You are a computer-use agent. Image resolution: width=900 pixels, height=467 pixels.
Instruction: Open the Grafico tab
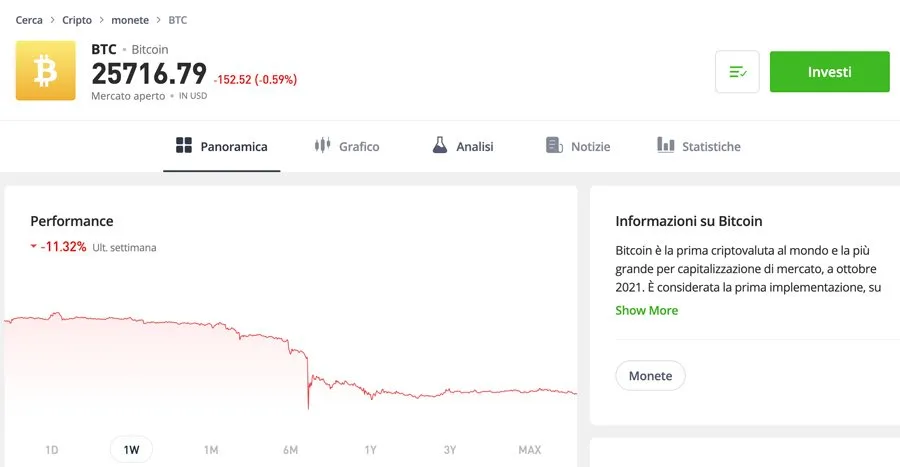click(347, 146)
